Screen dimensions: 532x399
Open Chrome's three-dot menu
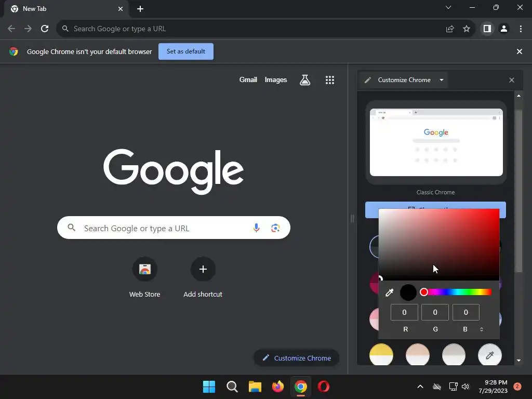click(521, 29)
